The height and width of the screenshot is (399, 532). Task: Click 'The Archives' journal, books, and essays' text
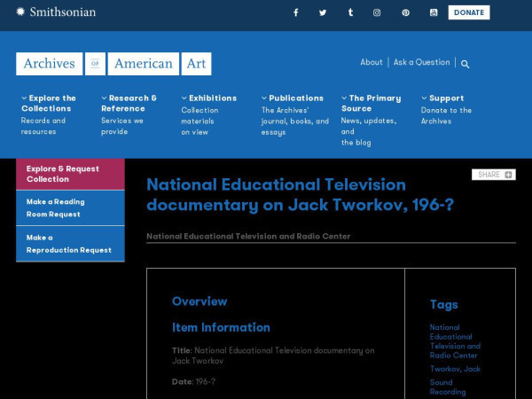(x=295, y=121)
